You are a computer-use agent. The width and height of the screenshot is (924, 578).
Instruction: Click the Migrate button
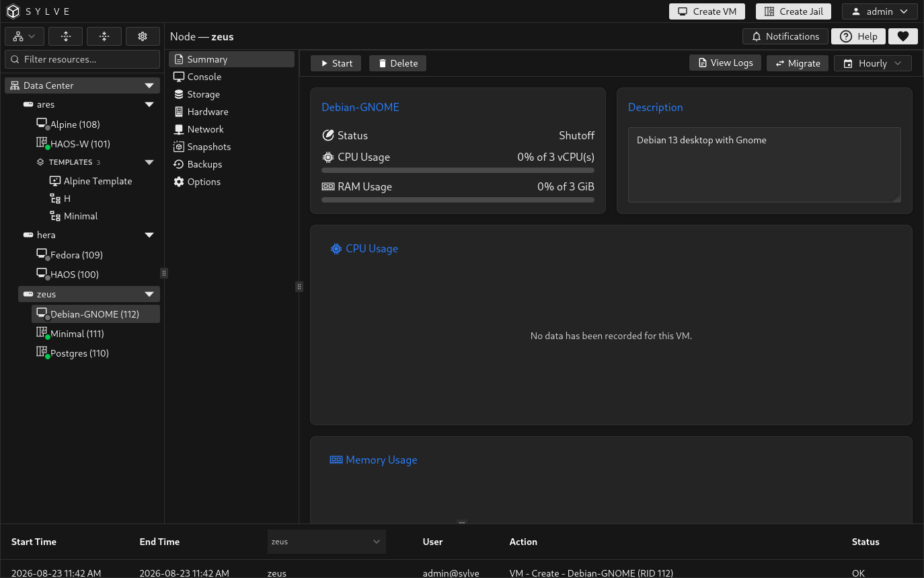[x=798, y=63]
